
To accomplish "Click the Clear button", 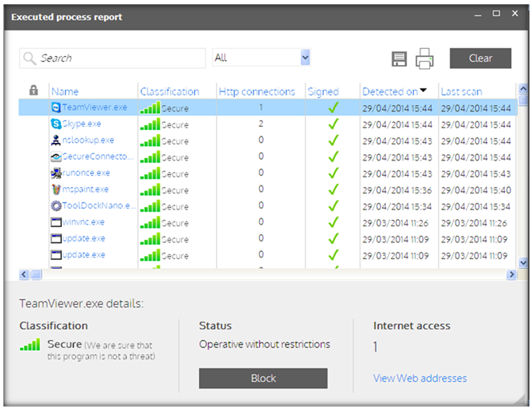I will [481, 59].
